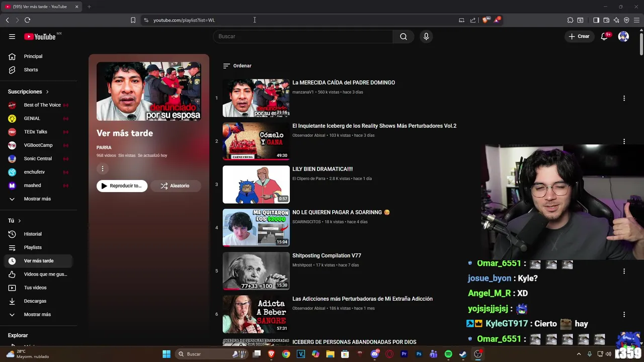Open Spotify from the taskbar
Image resolution: width=644 pixels, height=362 pixels.
(x=448, y=354)
